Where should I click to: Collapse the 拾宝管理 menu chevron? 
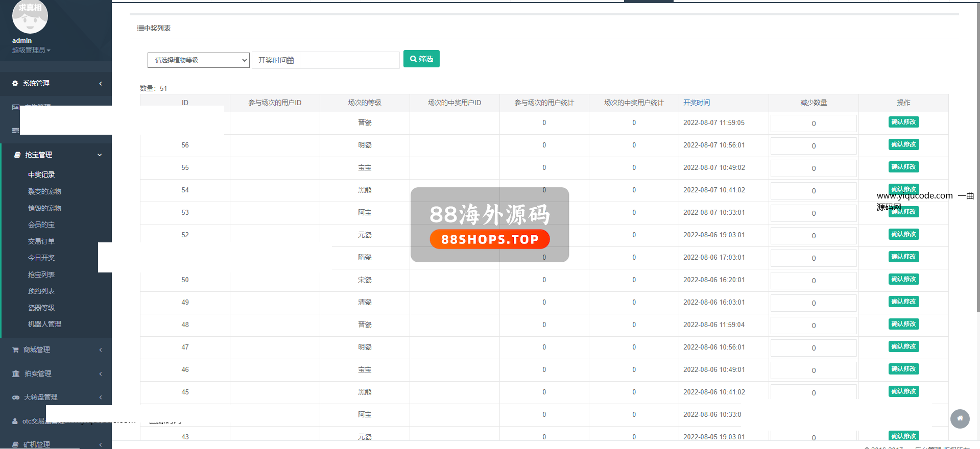point(100,155)
